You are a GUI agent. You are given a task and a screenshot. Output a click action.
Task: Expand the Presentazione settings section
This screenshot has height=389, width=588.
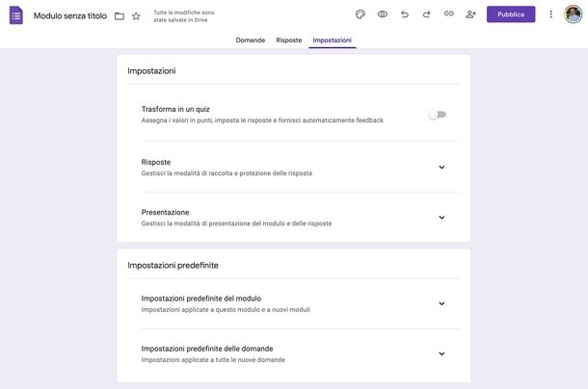tap(441, 218)
